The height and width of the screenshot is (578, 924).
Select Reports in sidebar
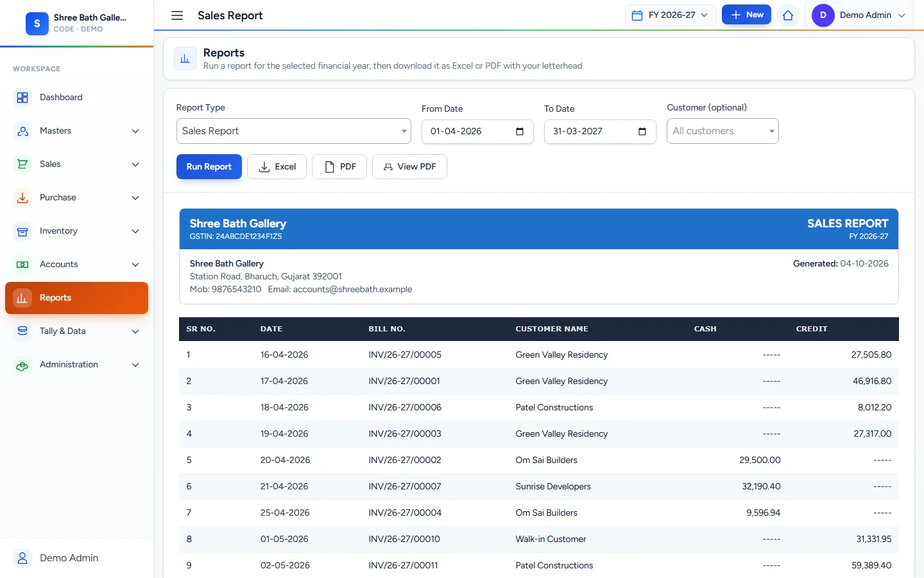click(77, 298)
